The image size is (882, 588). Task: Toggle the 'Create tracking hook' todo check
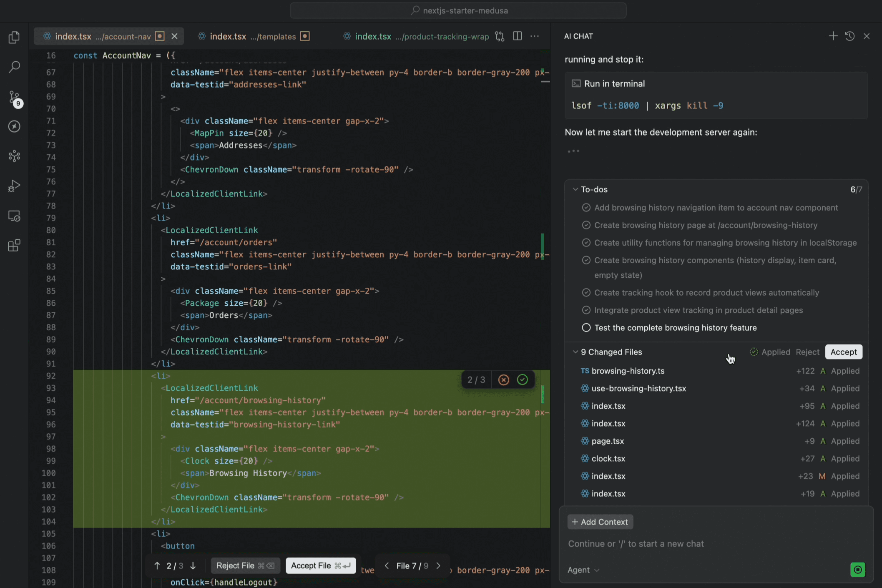(x=586, y=293)
